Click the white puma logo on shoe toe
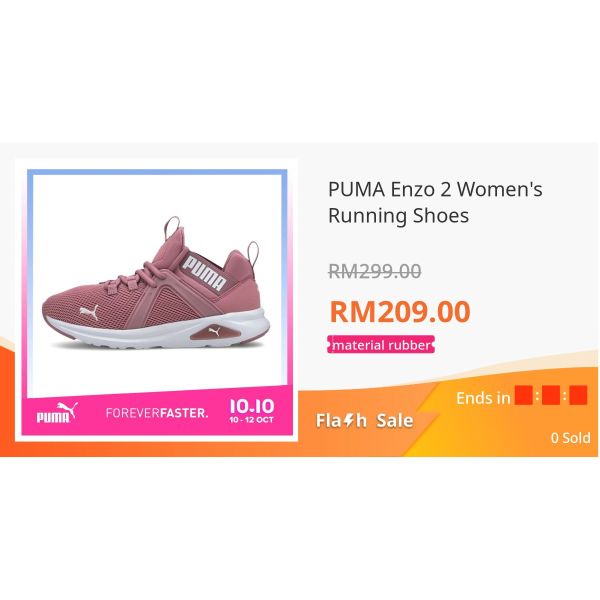The height and width of the screenshot is (600, 600). pos(89,312)
